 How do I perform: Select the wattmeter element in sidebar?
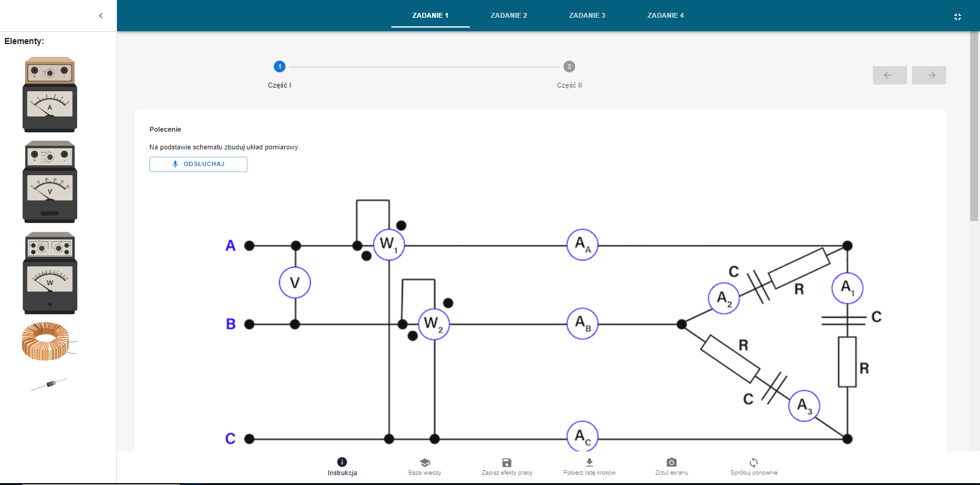50,273
